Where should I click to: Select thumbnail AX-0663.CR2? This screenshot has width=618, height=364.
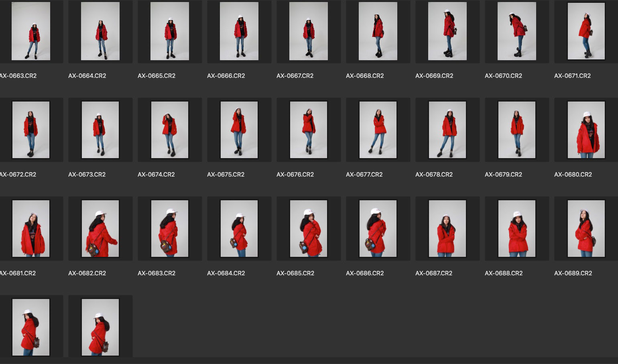(31, 31)
